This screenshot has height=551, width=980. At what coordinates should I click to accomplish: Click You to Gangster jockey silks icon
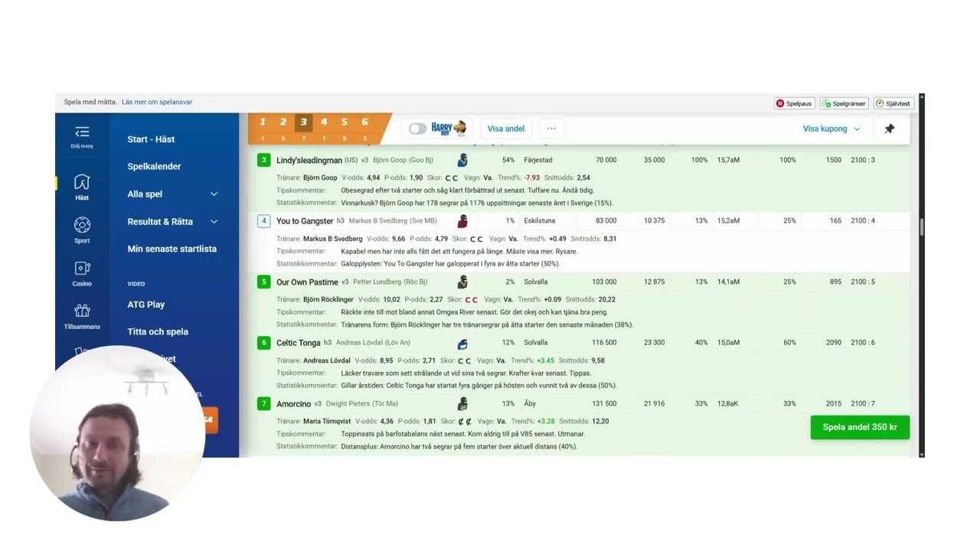pos(462,221)
